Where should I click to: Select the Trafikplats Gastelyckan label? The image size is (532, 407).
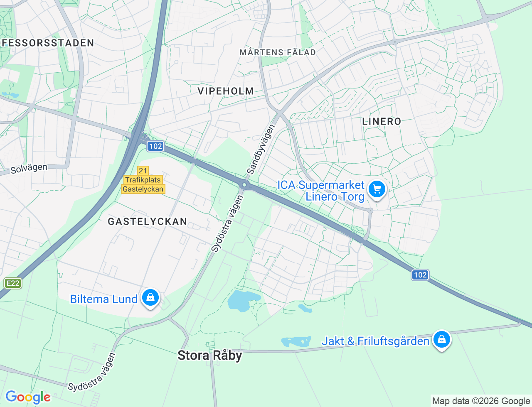[x=143, y=184]
